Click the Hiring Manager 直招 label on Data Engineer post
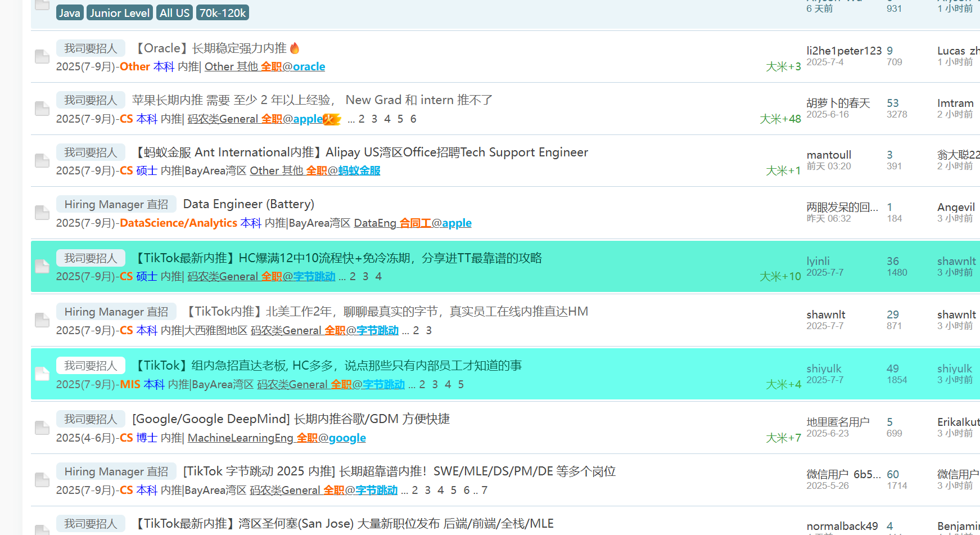The width and height of the screenshot is (980, 535). click(x=116, y=204)
